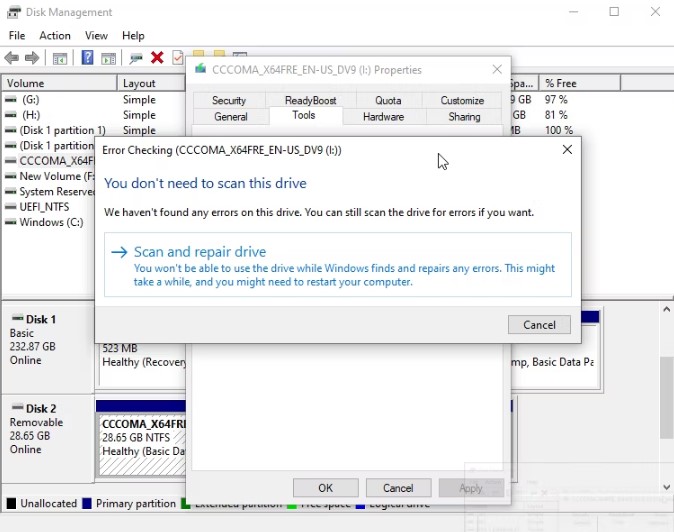The height and width of the screenshot is (532, 674).
Task: Click OK in the Properties dialog
Action: (325, 488)
